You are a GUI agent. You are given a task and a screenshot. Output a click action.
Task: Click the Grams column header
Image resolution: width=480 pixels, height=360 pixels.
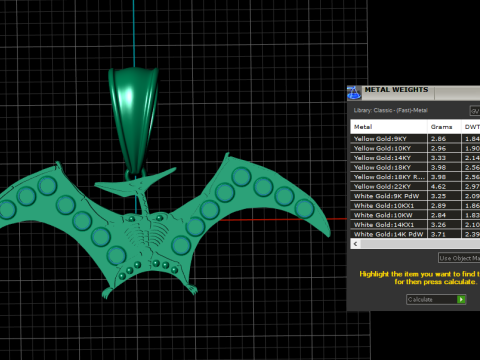tap(444, 127)
